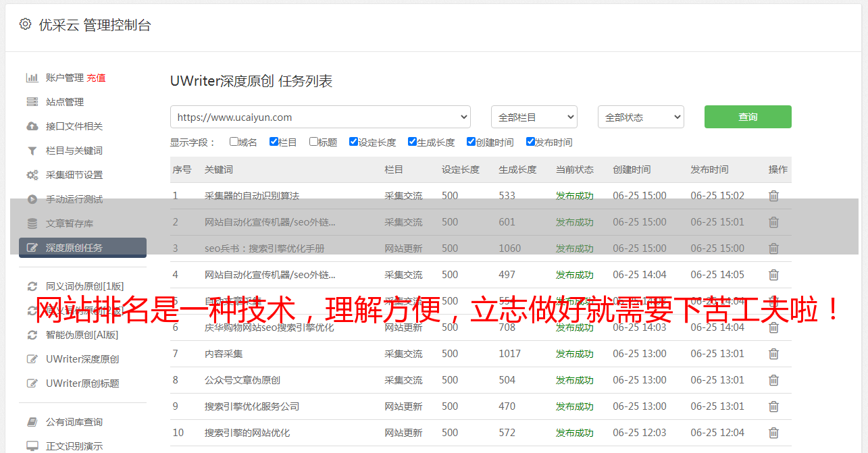The image size is (868, 453).
Task: Open the site URL dropdown
Action: tap(320, 117)
